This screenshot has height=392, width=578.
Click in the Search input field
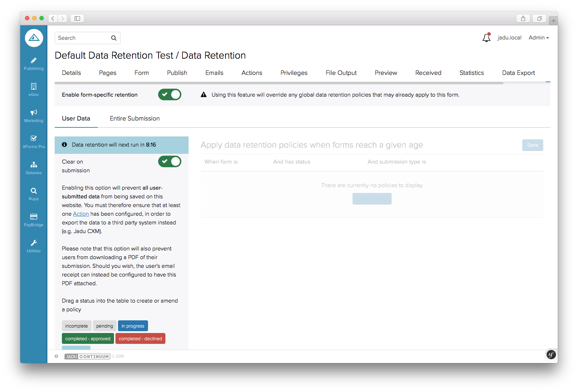(83, 38)
